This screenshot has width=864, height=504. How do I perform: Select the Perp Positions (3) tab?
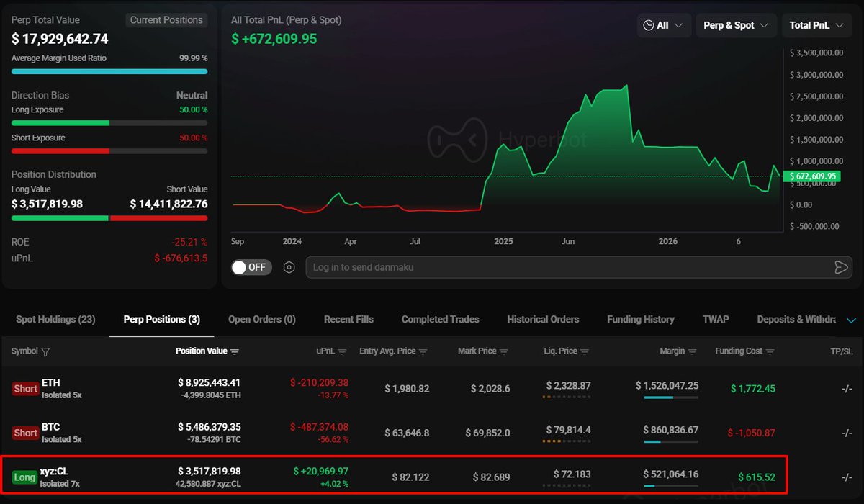pos(162,319)
